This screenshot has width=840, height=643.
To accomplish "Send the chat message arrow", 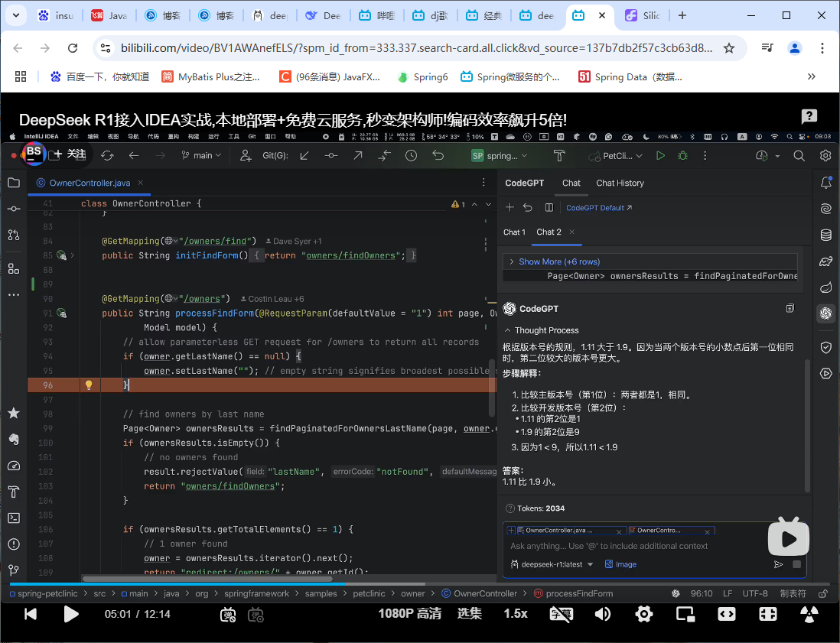I will tap(778, 564).
